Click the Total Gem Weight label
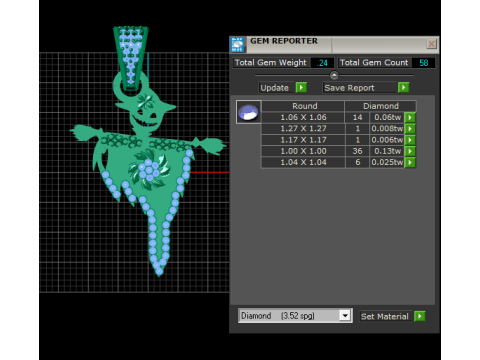 [x=271, y=63]
